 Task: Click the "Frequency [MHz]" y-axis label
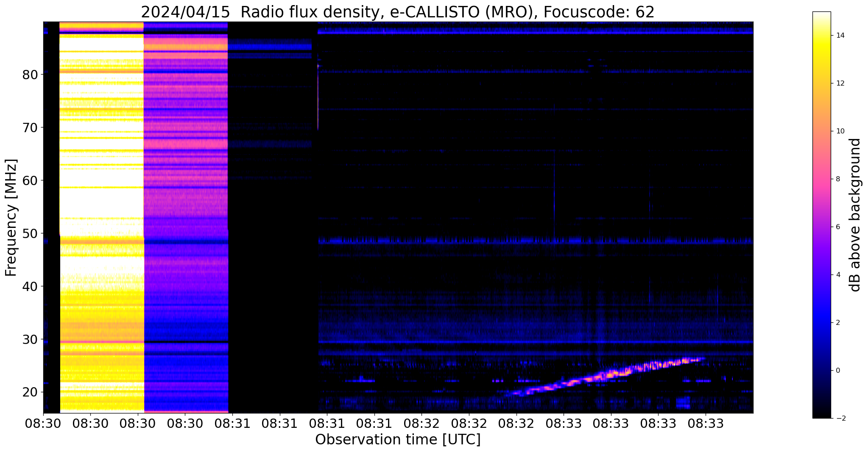click(x=11, y=218)
